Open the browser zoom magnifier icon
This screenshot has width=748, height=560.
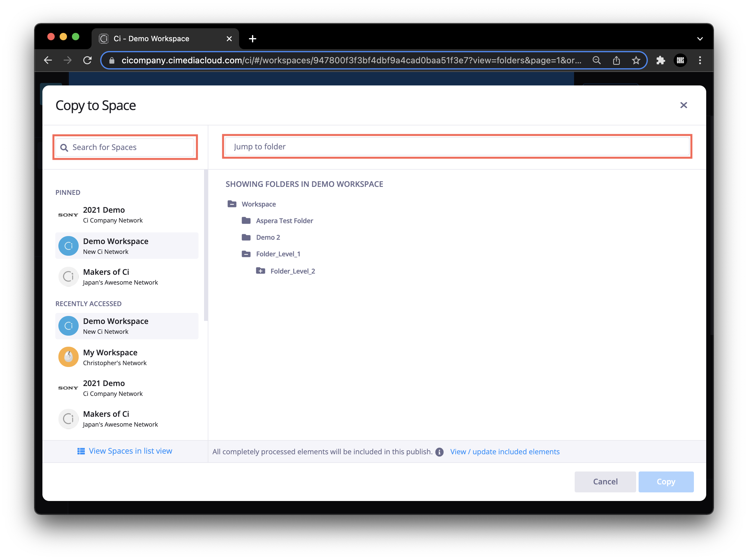point(596,60)
